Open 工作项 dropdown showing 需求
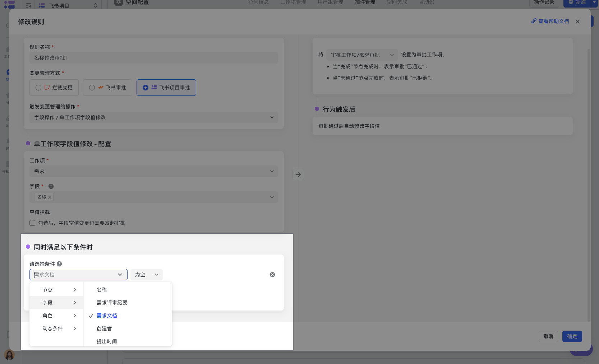599x364 pixels. (154, 171)
